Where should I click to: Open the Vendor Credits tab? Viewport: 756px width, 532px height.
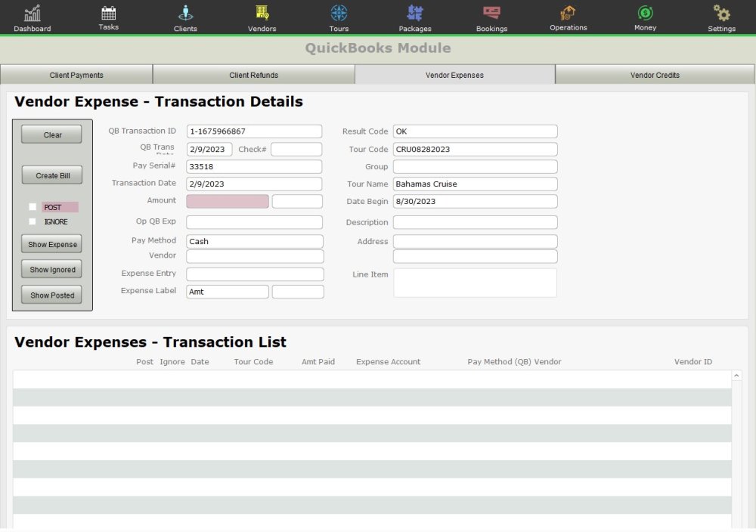pyautogui.click(x=655, y=75)
